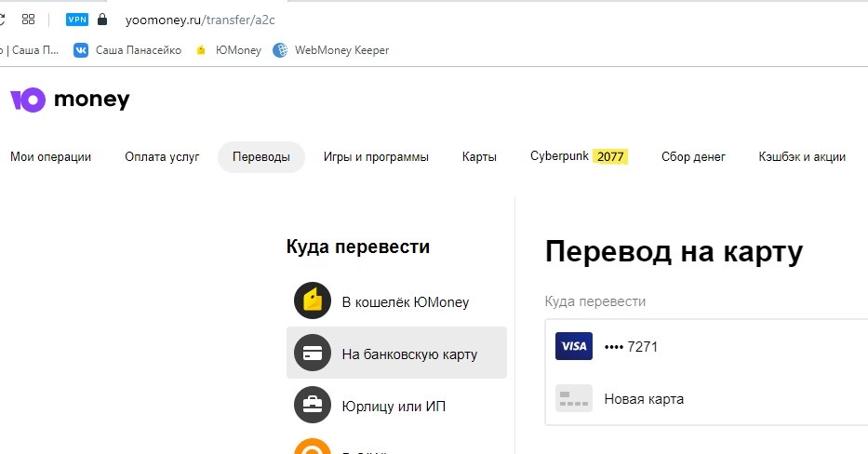Click the yellow wallet icon for ЮMoney
868x454 pixels.
[313, 300]
